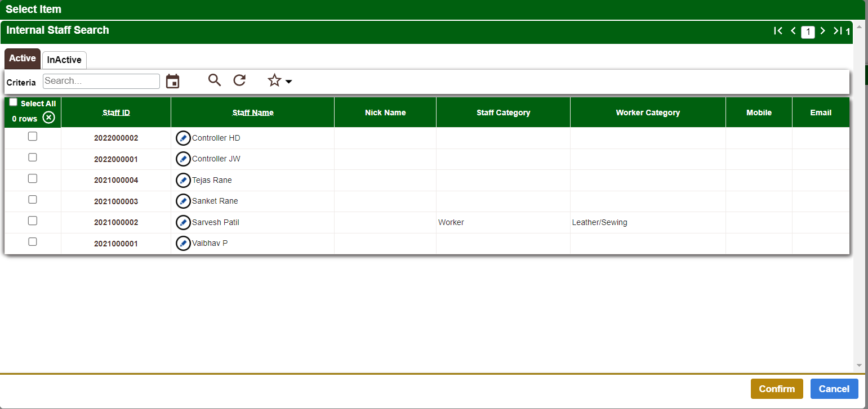The height and width of the screenshot is (409, 868).
Task: Cancel the Select Item dialog
Action: [x=834, y=389]
